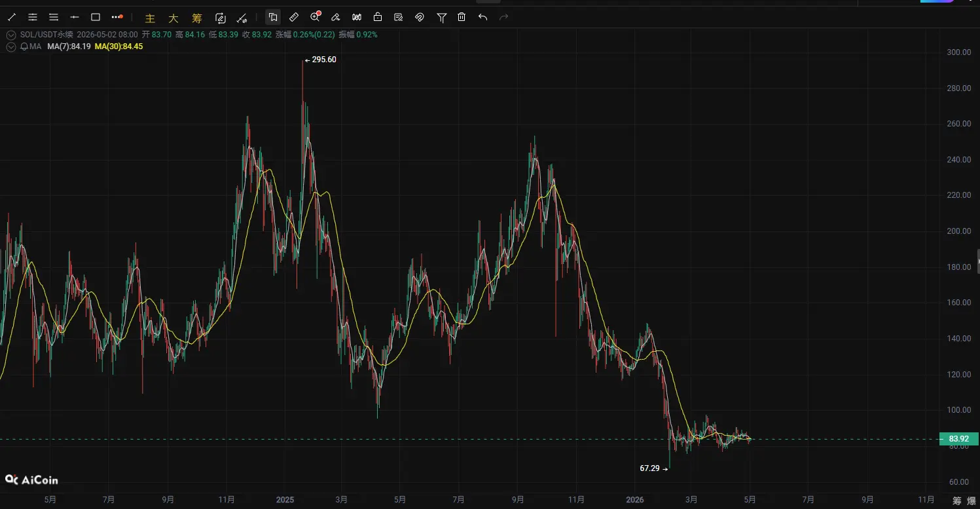Image resolution: width=980 pixels, height=509 pixels.
Task: Open the filter funnel icon
Action: pos(441,17)
